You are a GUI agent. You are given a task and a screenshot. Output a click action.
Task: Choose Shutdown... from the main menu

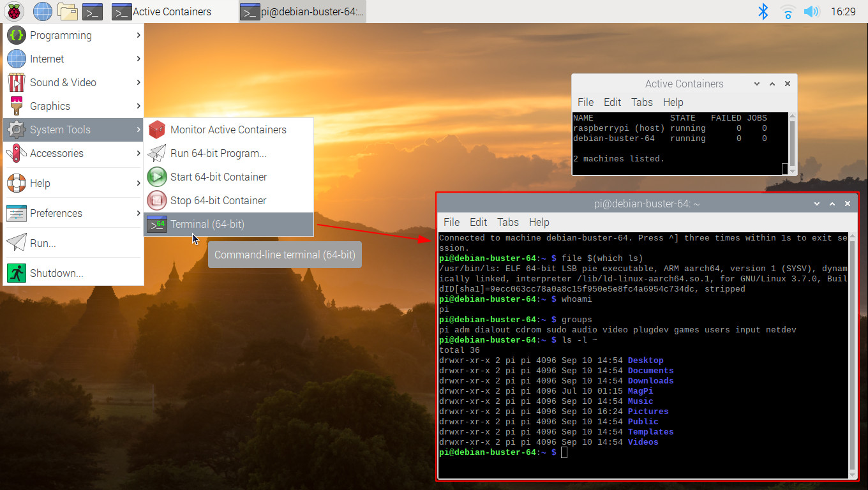(73, 273)
